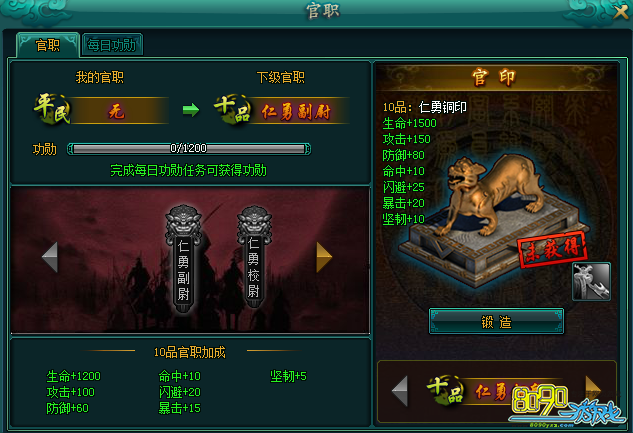Image resolution: width=633 pixels, height=433 pixels.
Task: Click the 锻造 forge button
Action: tap(496, 322)
